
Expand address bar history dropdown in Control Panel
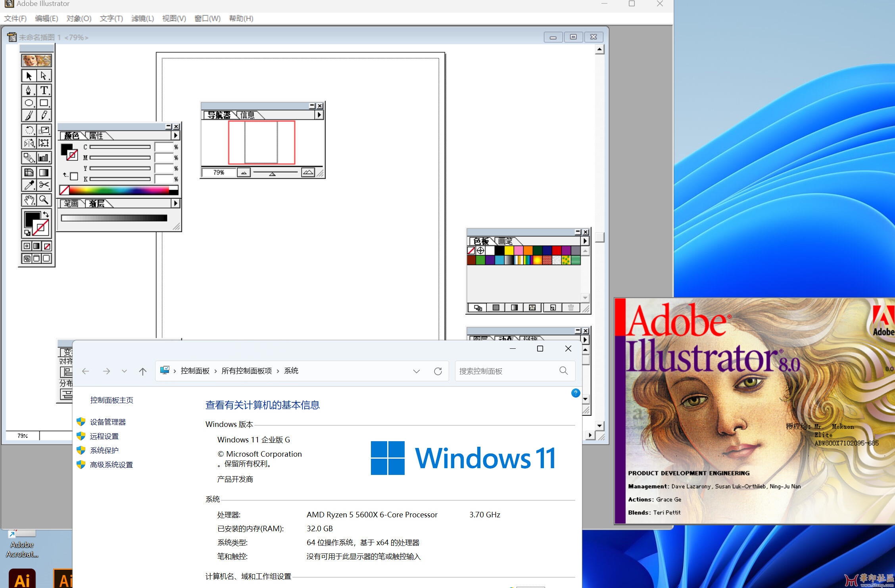click(x=416, y=371)
